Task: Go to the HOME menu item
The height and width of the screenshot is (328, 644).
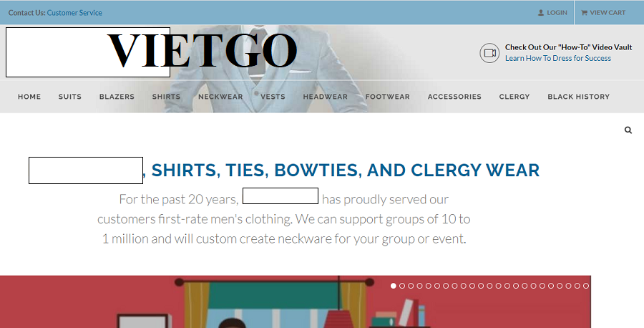Action: tap(29, 97)
